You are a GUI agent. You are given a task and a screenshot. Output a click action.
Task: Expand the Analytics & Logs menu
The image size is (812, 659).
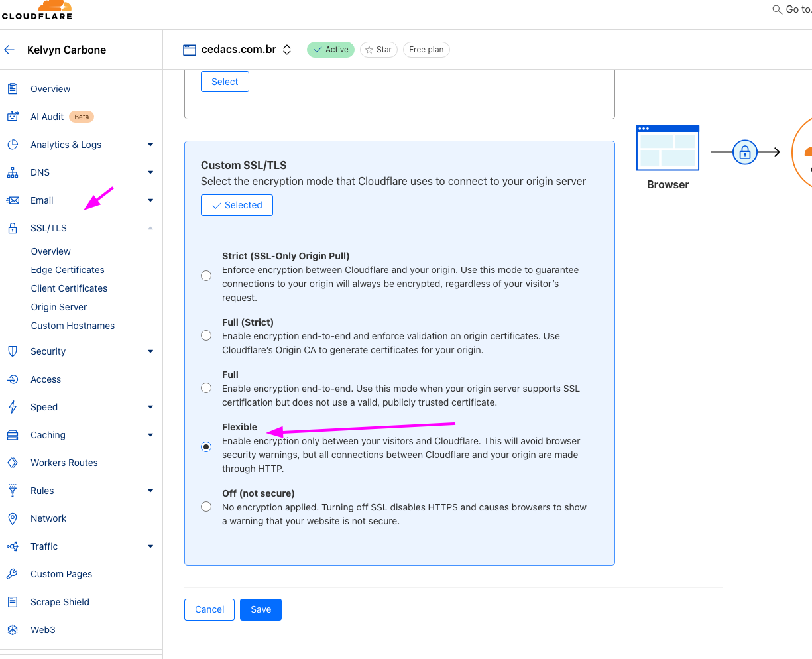150,145
